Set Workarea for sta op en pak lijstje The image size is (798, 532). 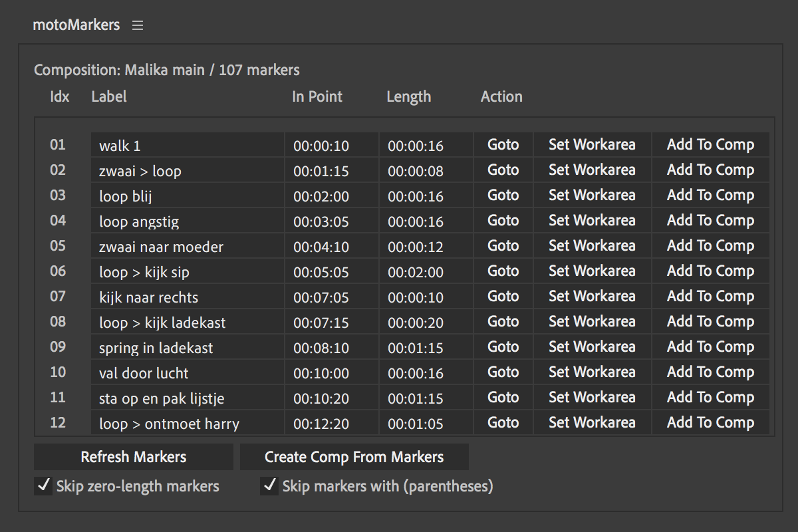click(592, 398)
